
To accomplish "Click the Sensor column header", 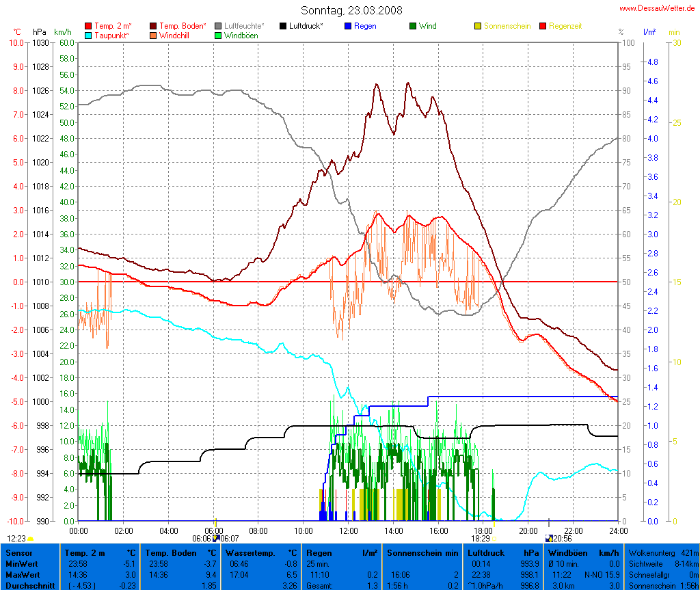I will (18, 552).
